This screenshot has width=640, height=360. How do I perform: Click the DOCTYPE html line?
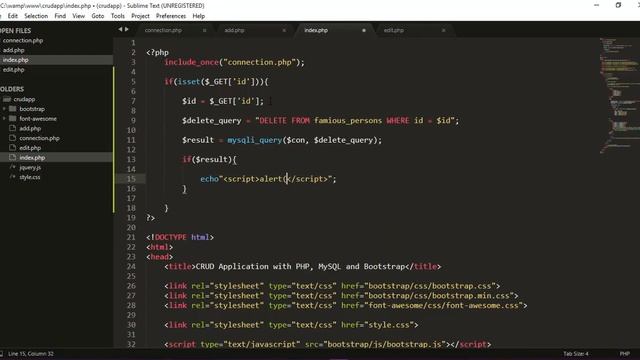tap(180, 237)
